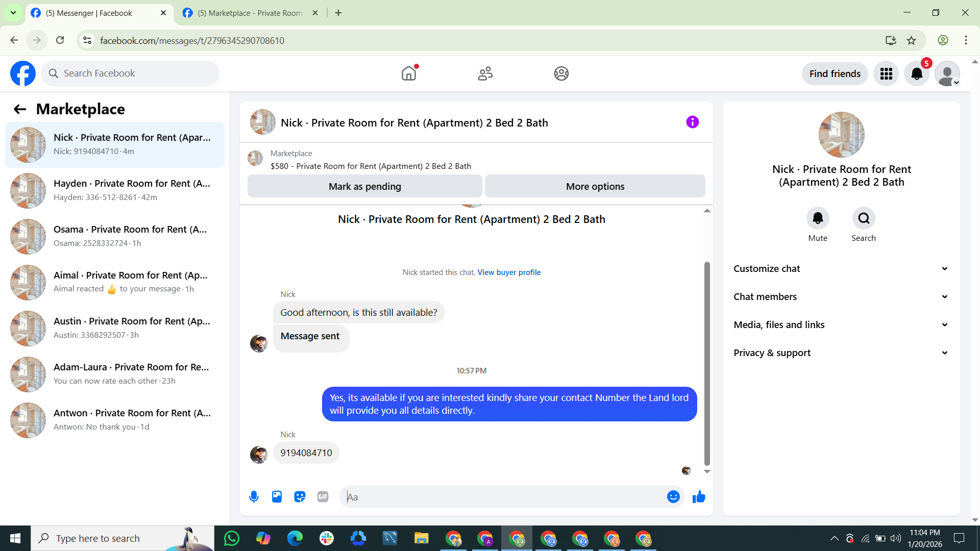Screen dimensions: 980x551
Task: Click the 9194084710 message bubble
Action: coord(306,453)
